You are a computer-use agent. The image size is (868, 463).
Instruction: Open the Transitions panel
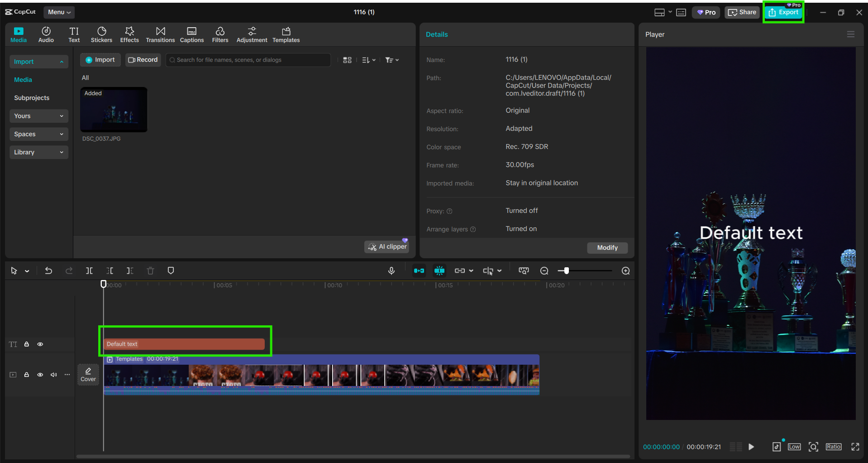click(x=160, y=35)
